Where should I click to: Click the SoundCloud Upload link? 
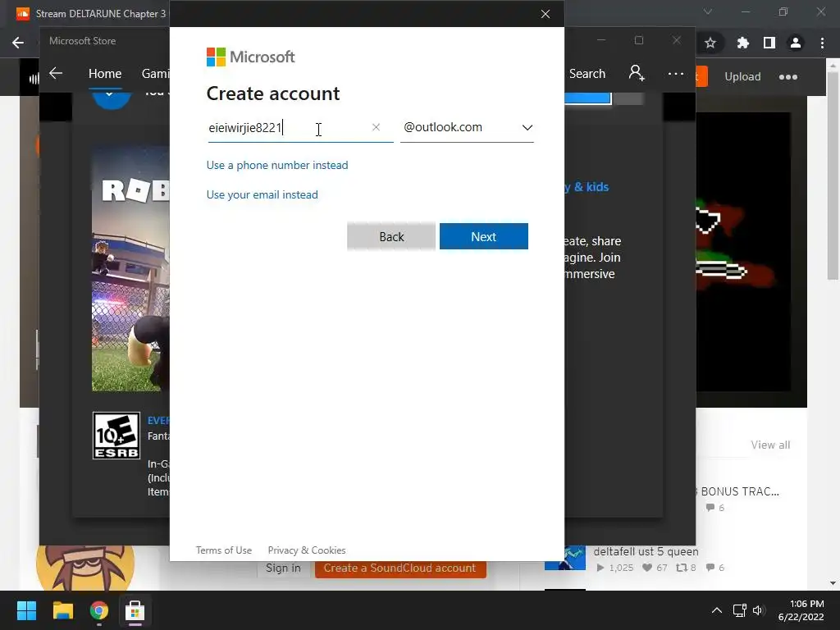coord(742,76)
